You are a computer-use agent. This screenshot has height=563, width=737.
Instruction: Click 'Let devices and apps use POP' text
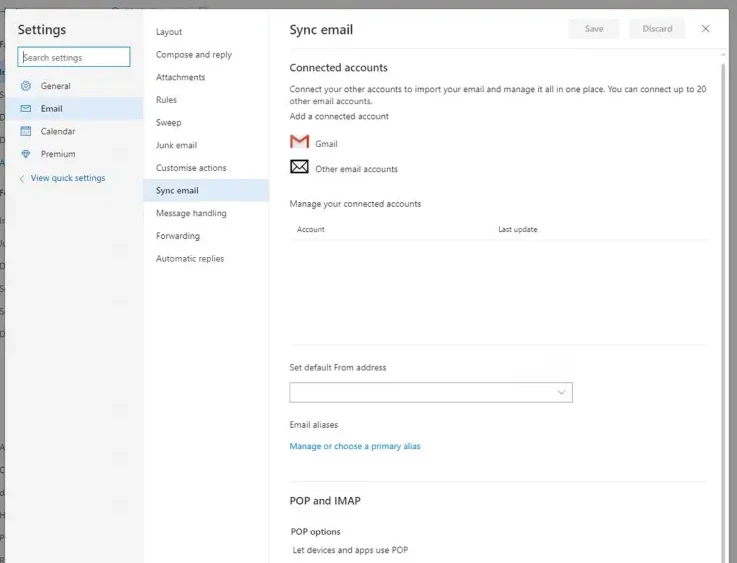click(350, 550)
